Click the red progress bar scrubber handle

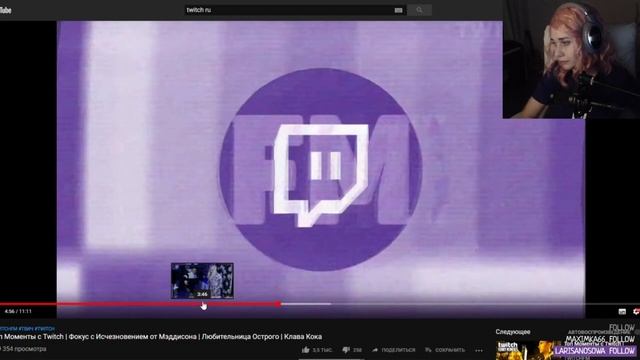click(x=278, y=304)
